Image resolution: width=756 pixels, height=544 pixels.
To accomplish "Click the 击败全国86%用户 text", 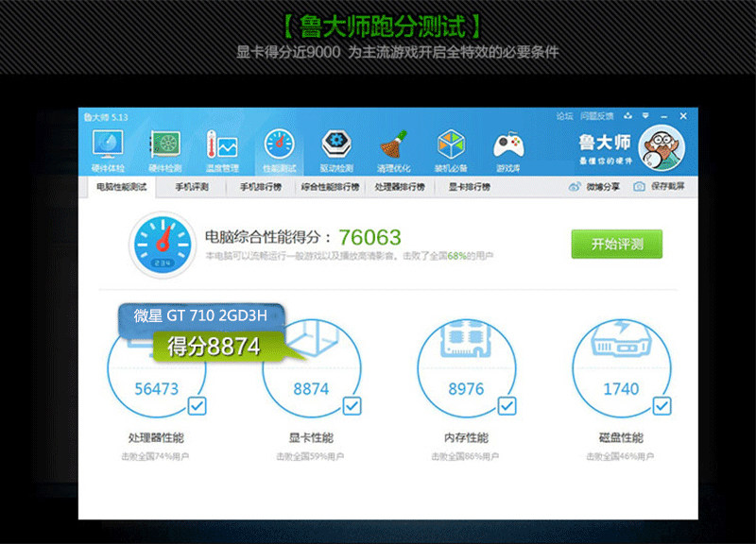I will click(x=465, y=456).
